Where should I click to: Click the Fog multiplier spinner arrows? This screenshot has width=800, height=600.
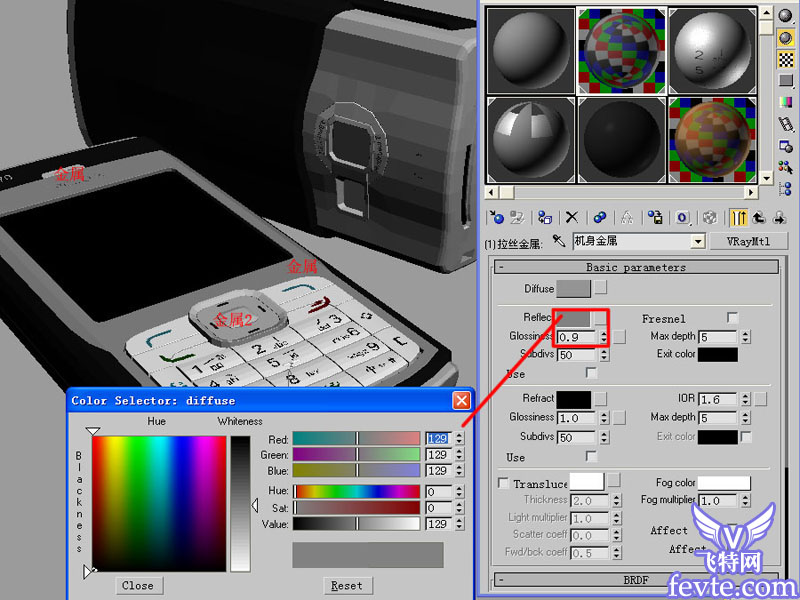pyautogui.click(x=745, y=501)
